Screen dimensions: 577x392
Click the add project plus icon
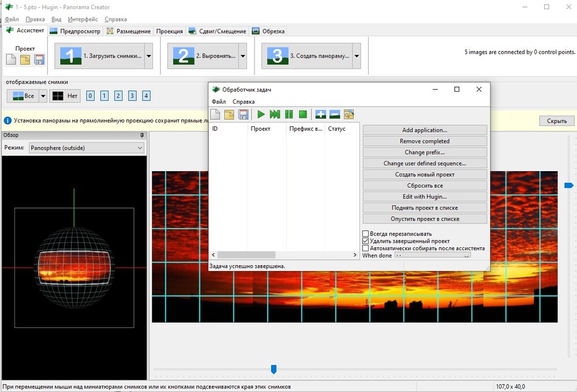coord(321,114)
